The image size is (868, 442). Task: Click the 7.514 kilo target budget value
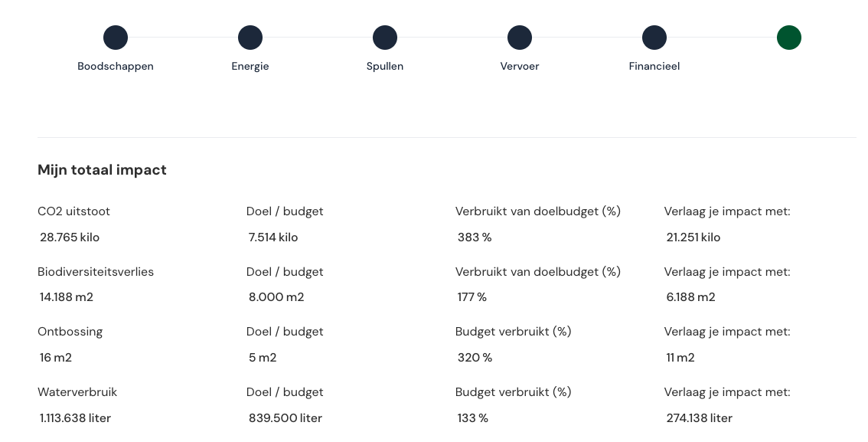[x=273, y=237]
